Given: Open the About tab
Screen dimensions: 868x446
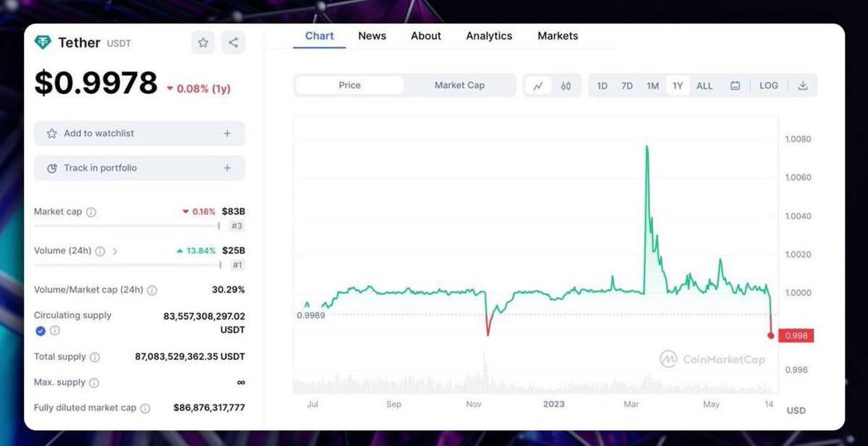Looking at the screenshot, I should [x=426, y=36].
